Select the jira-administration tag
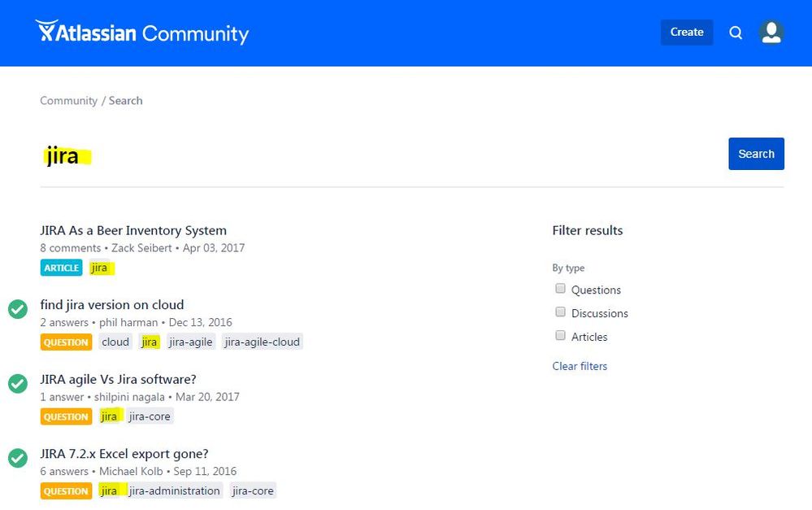The width and height of the screenshot is (812, 510). point(175,490)
